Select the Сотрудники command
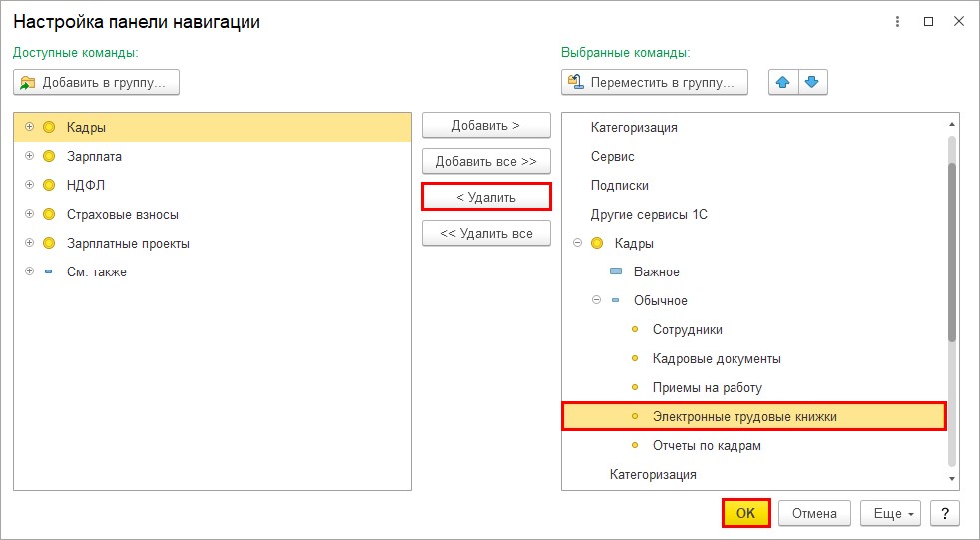Image resolution: width=980 pixels, height=540 pixels. [688, 330]
